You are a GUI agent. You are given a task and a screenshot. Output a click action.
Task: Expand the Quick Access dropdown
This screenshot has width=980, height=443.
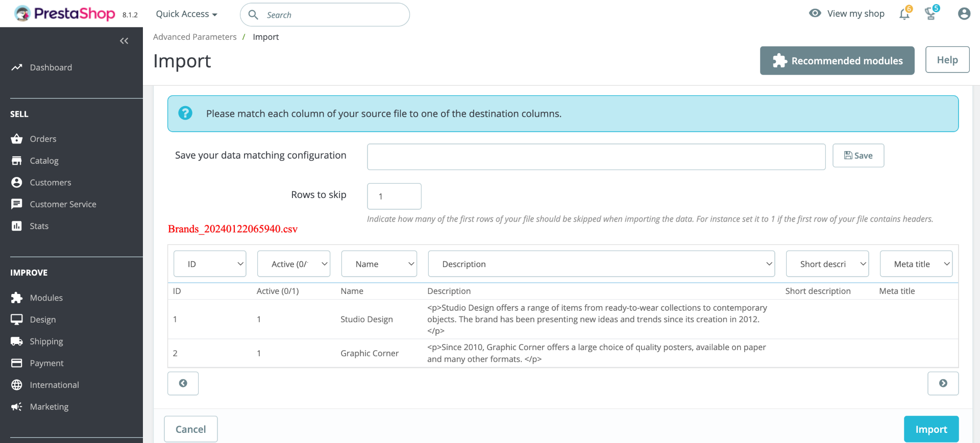(x=186, y=14)
